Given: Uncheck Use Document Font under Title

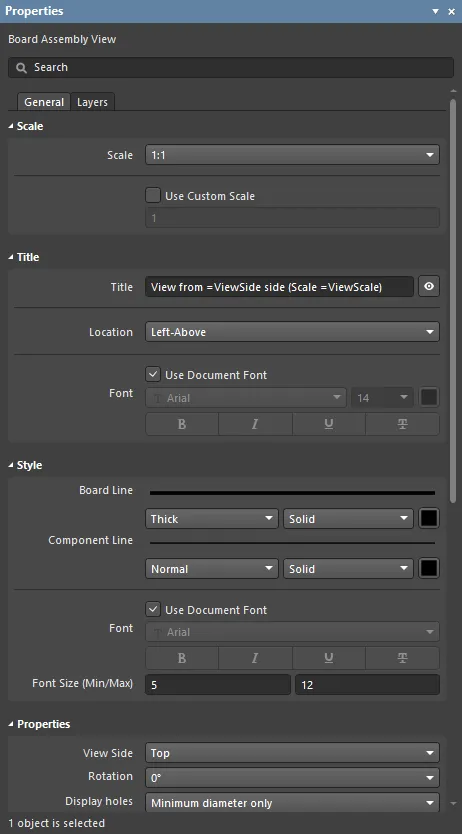Looking at the screenshot, I should point(153,374).
